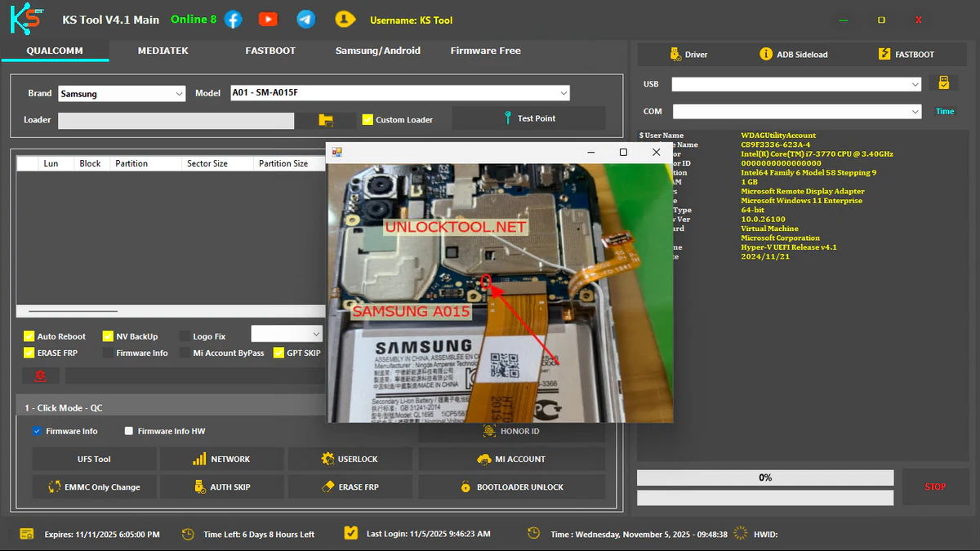
Task: Open the Facebook icon link
Action: 234,20
